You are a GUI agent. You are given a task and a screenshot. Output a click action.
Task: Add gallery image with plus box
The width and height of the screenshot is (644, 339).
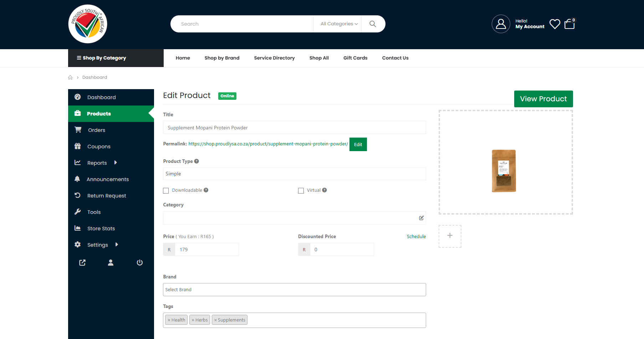pyautogui.click(x=450, y=236)
